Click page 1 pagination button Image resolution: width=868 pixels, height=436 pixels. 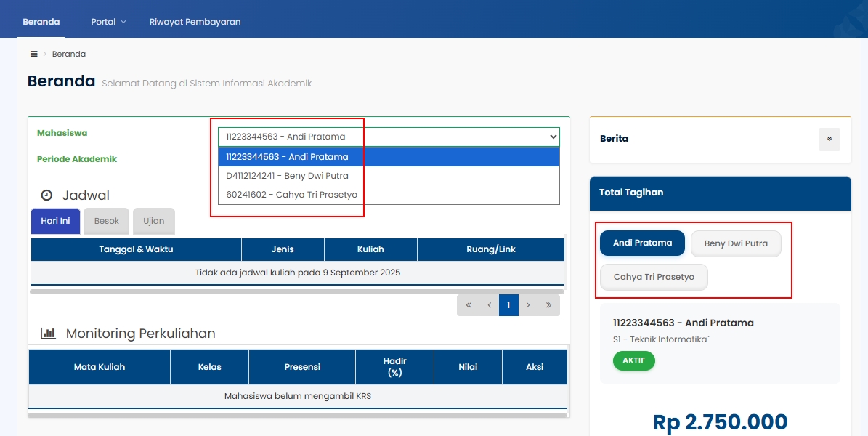[508, 305]
